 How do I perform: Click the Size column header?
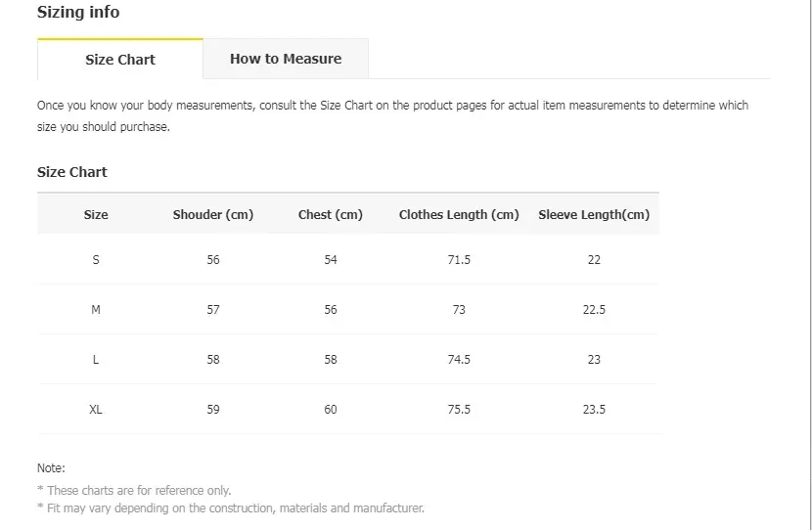tap(96, 215)
